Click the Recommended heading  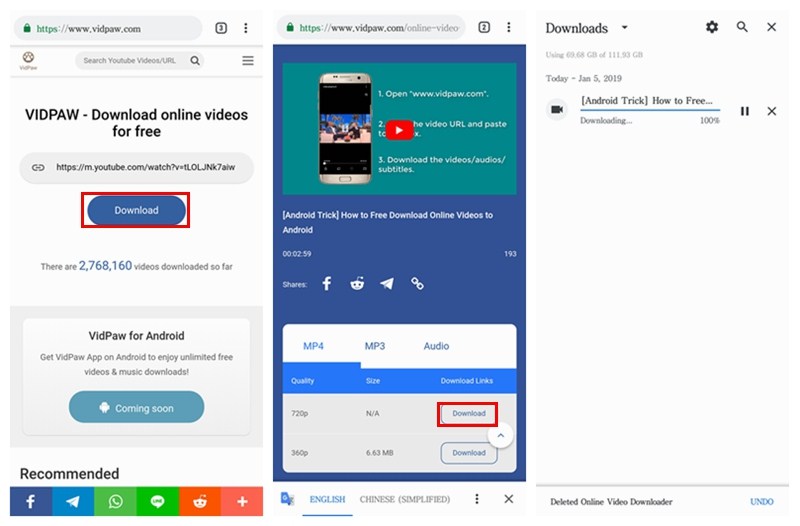(x=69, y=474)
